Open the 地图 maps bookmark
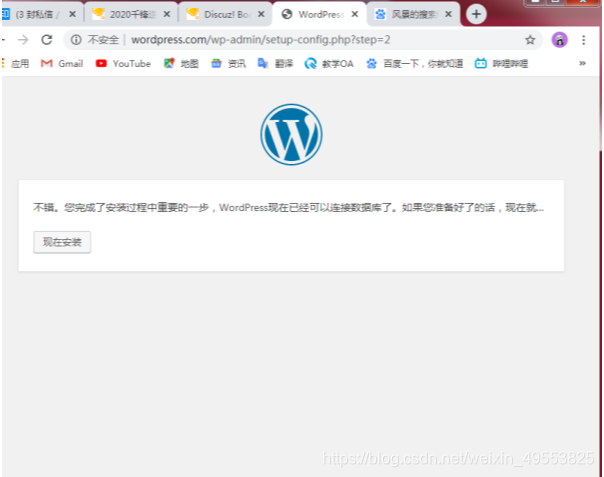The height and width of the screenshot is (477, 604). 181,64
